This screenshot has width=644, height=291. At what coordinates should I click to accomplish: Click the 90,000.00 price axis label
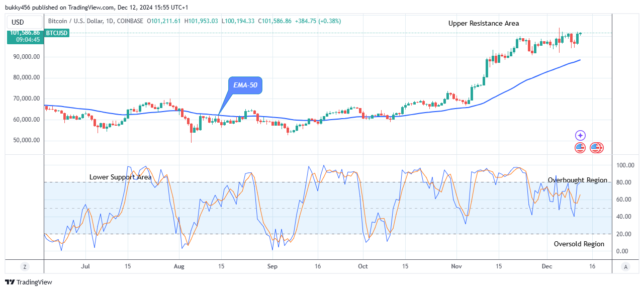25,57
